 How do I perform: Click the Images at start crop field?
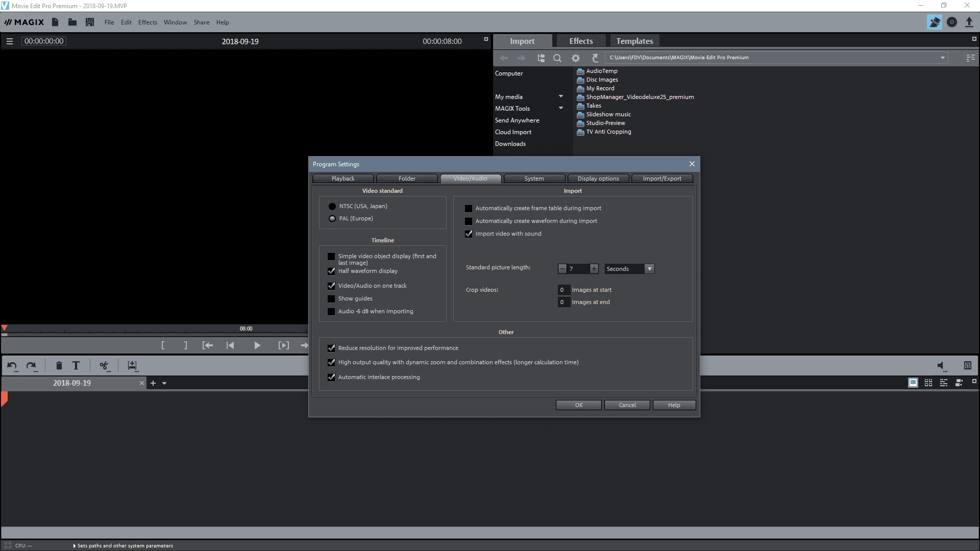tap(563, 290)
